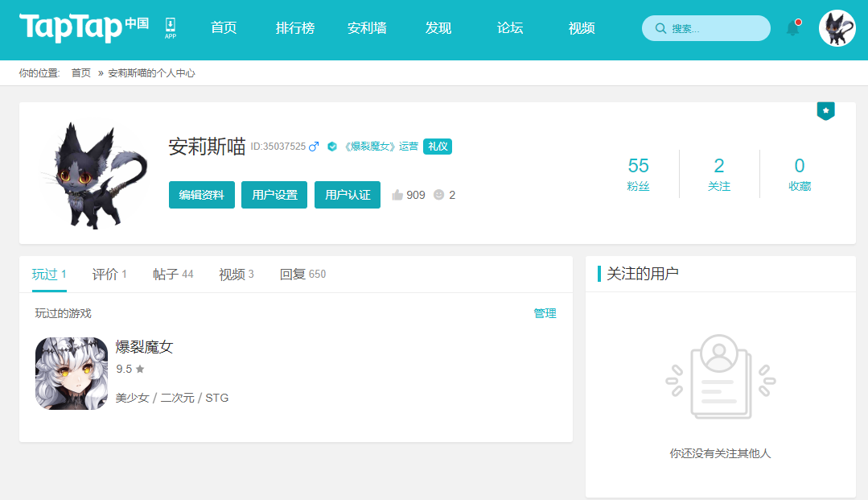
Task: Open the 回复 650 tab
Action: 302,274
